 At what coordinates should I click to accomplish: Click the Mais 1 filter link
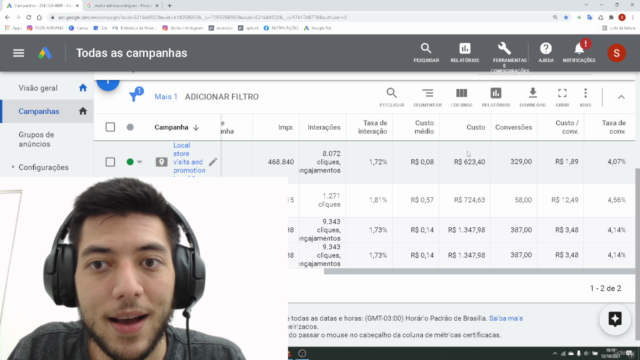tap(166, 97)
